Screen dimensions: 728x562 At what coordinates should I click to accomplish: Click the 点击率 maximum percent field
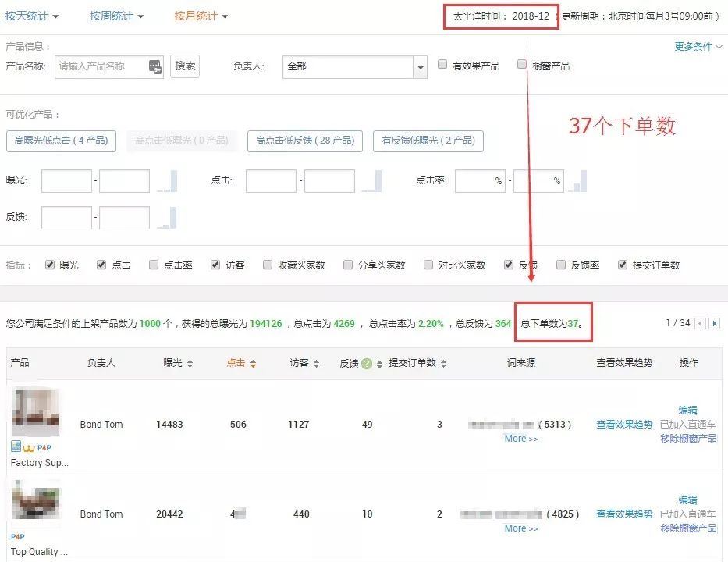point(538,180)
